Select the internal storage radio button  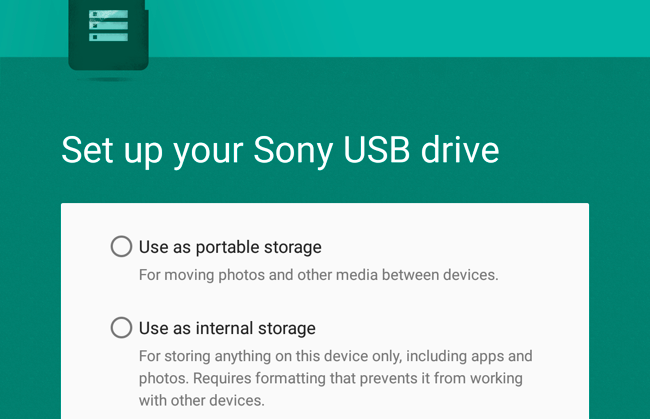pyautogui.click(x=121, y=327)
